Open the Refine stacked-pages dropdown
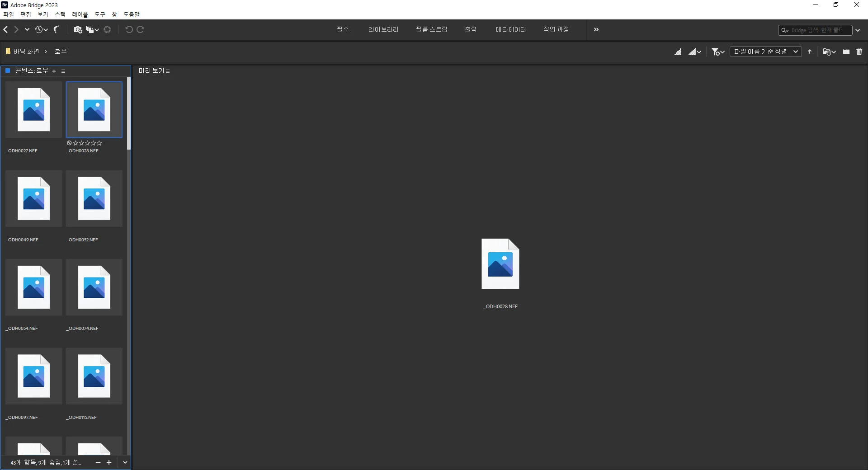868x470 pixels. (x=92, y=29)
